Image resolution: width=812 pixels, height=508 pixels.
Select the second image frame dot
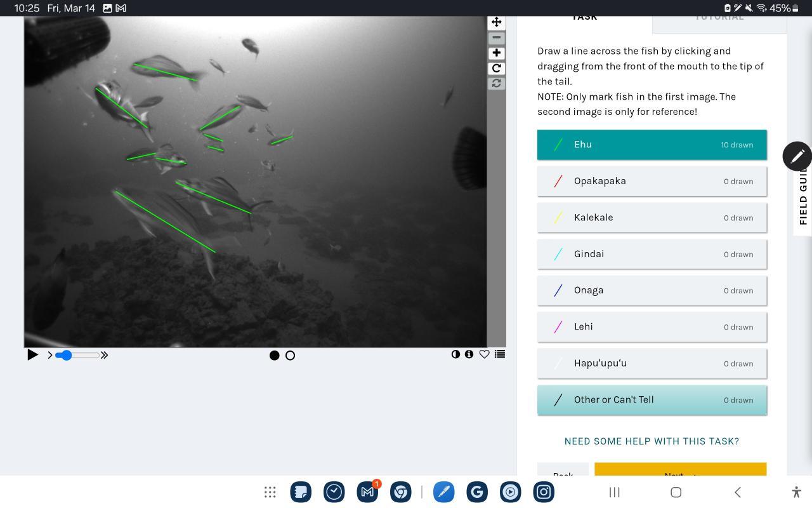(291, 356)
